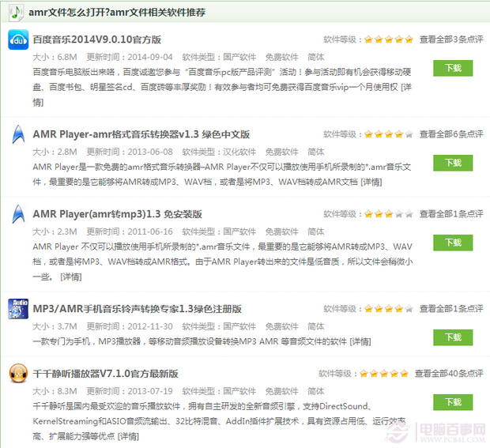The width and height of the screenshot is (490, 448).
Task: Download AMR Player 免安装版 via 下载
Action: (453, 243)
